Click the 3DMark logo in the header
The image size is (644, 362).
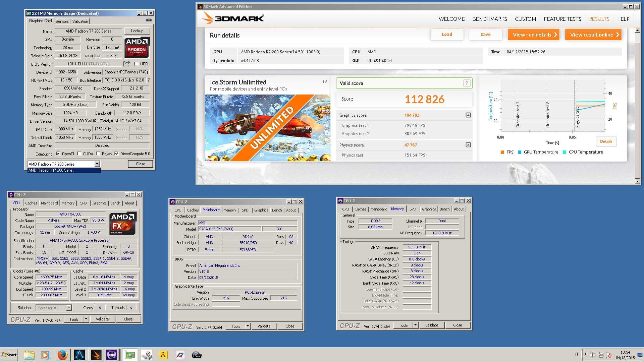coord(233,18)
